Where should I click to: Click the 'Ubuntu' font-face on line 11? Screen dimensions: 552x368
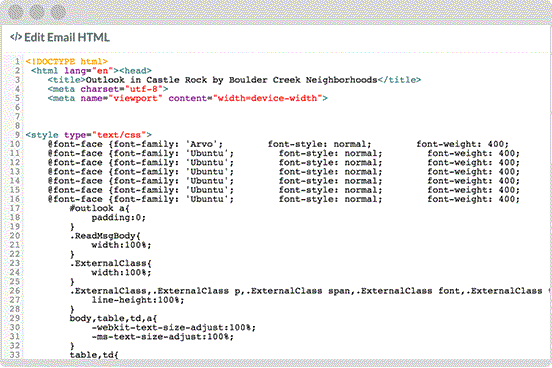coord(141,153)
